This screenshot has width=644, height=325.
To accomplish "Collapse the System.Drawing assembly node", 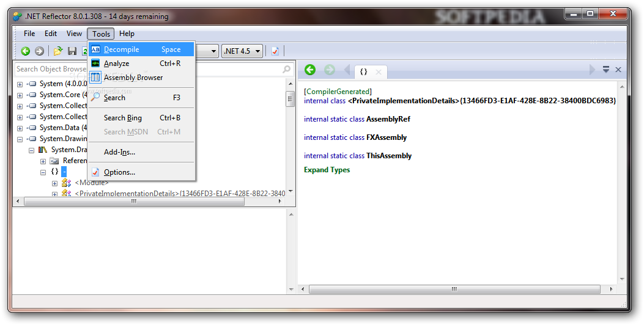I will click(x=20, y=139).
